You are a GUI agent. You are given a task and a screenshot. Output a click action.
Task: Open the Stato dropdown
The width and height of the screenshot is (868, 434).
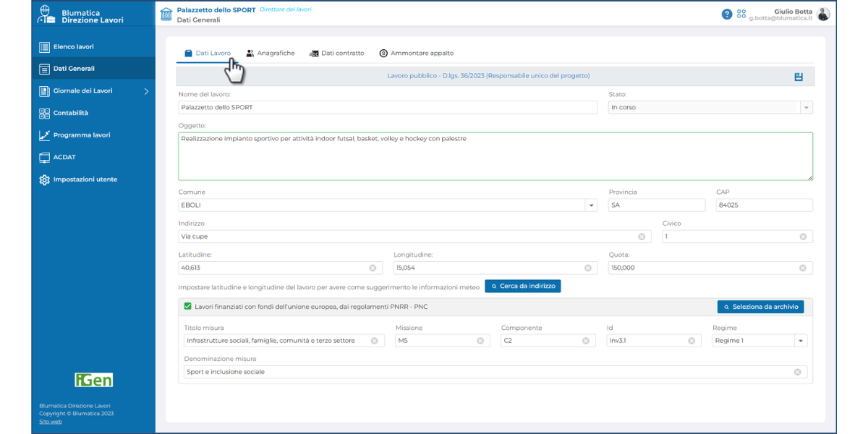pyautogui.click(x=806, y=108)
